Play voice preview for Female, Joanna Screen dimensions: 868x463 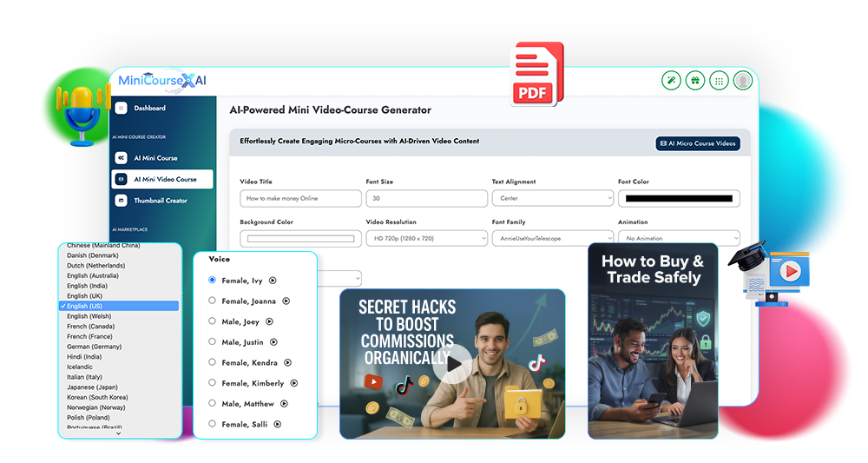point(286,301)
